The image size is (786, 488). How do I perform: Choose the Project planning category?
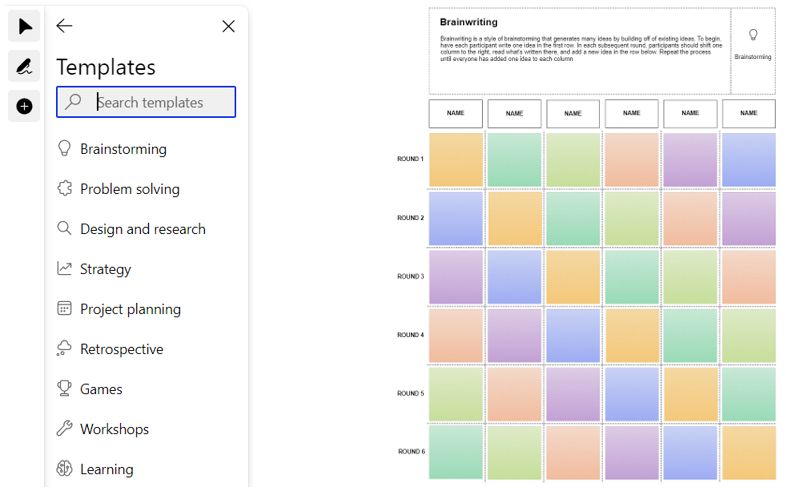(x=130, y=309)
